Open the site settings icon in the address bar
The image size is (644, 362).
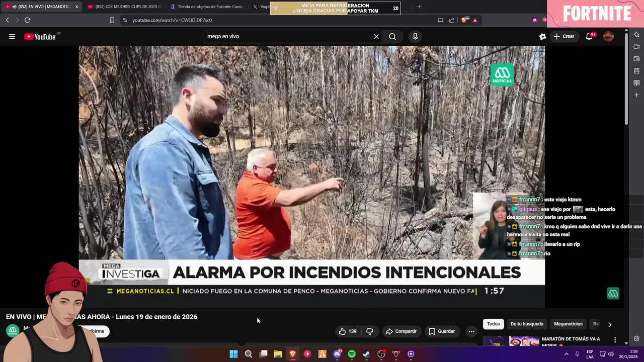pos(125,20)
